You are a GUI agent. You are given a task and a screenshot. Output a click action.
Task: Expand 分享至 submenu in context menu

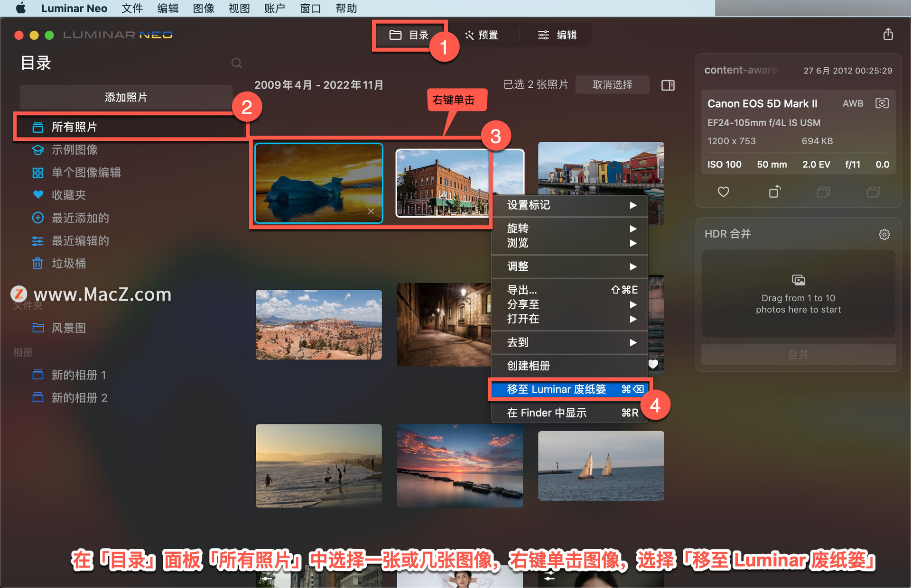coord(570,304)
